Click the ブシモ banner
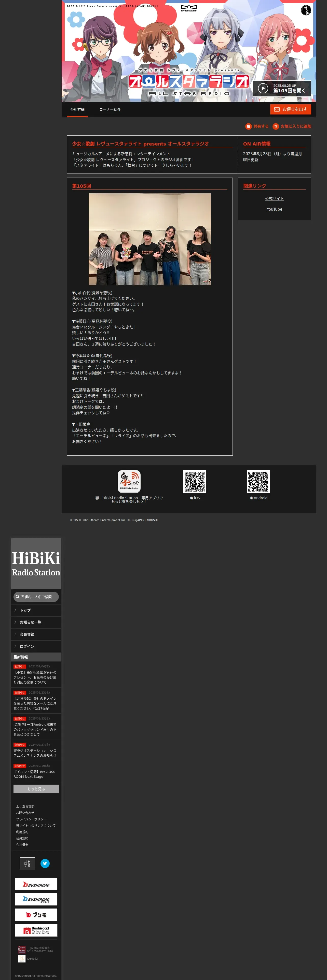327x980 pixels. (x=36, y=915)
